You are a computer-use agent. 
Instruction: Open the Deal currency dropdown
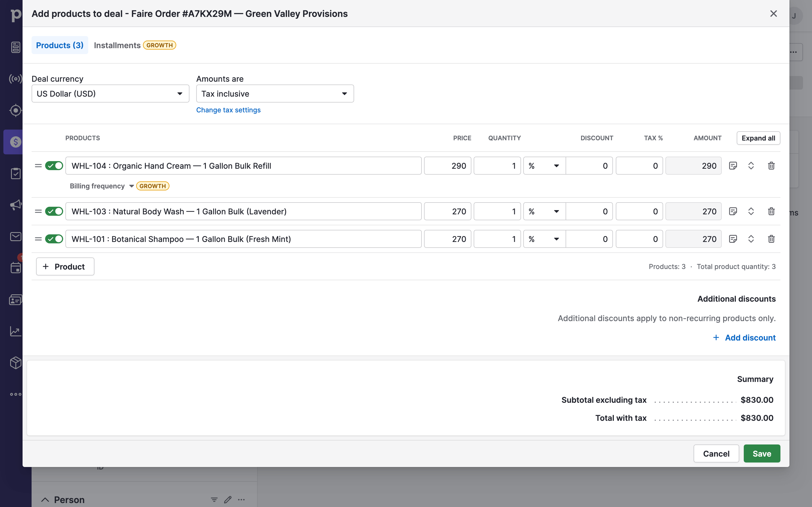(111, 94)
